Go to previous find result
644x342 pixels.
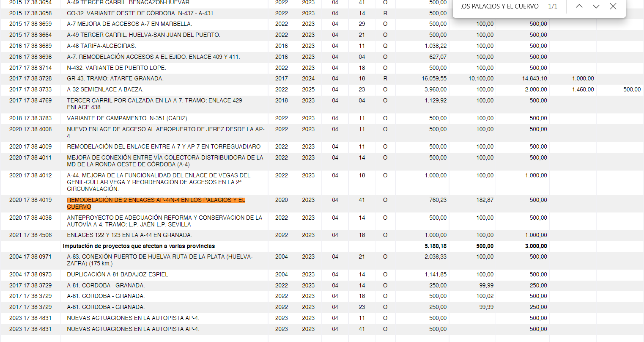click(x=579, y=6)
